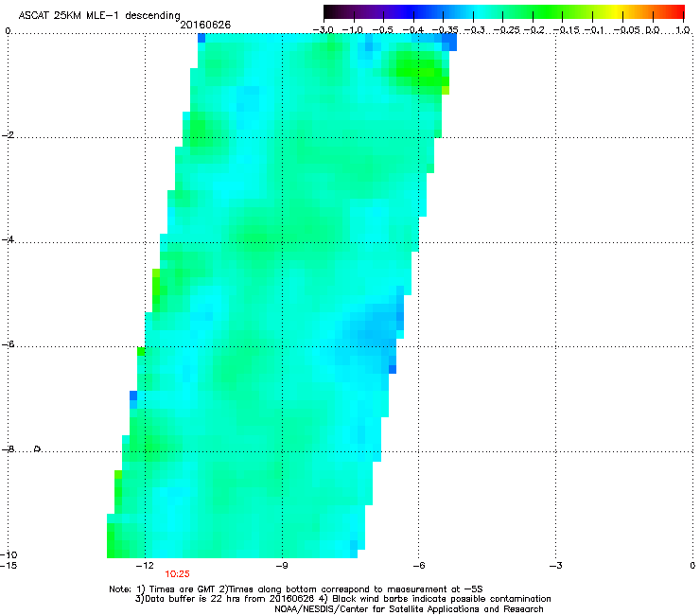Click the -4 latitude axis label

(x=8, y=239)
